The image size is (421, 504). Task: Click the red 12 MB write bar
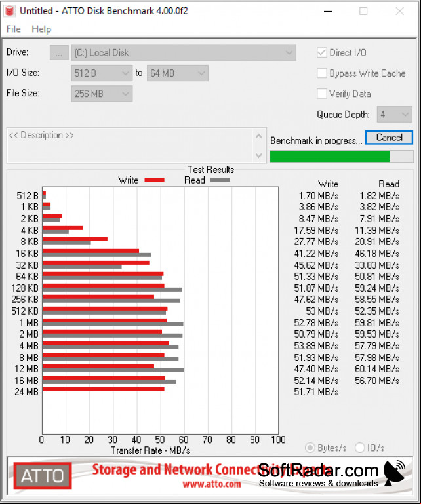98,366
